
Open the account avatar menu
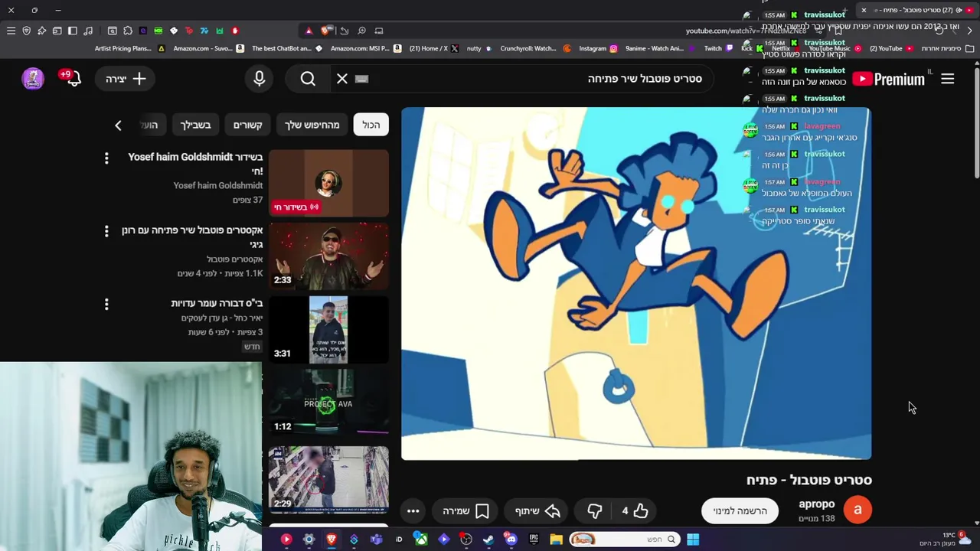[33, 79]
